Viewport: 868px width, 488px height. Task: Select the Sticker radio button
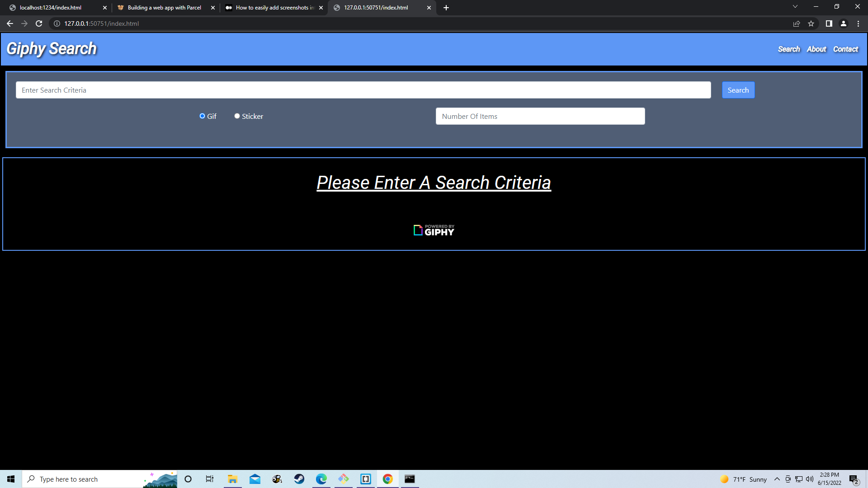(237, 116)
